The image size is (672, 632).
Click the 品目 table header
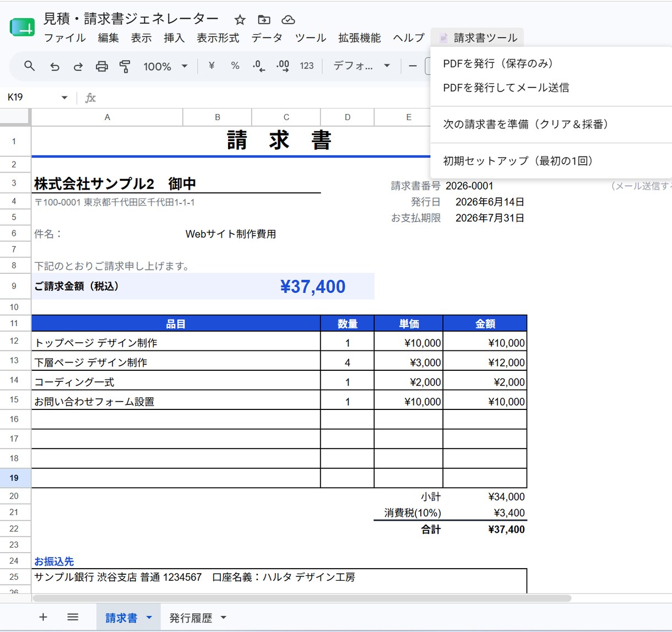click(176, 323)
